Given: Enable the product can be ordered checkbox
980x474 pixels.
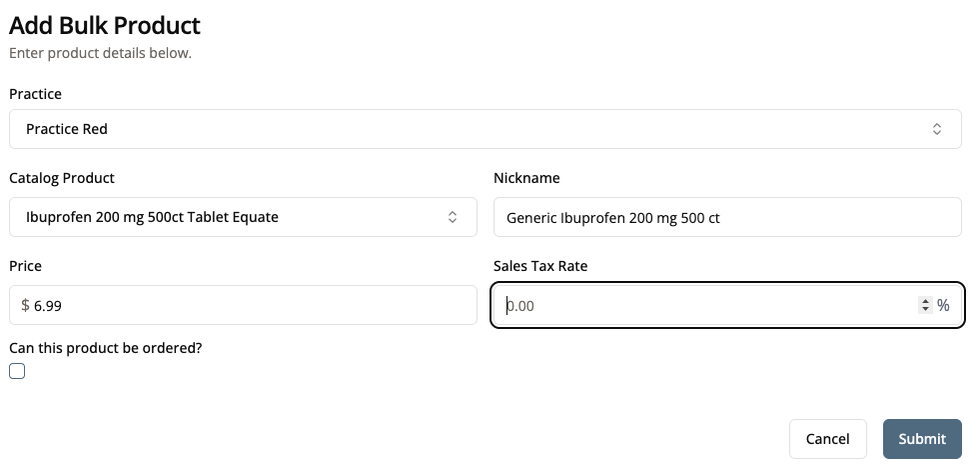Looking at the screenshot, I should tap(17, 371).
